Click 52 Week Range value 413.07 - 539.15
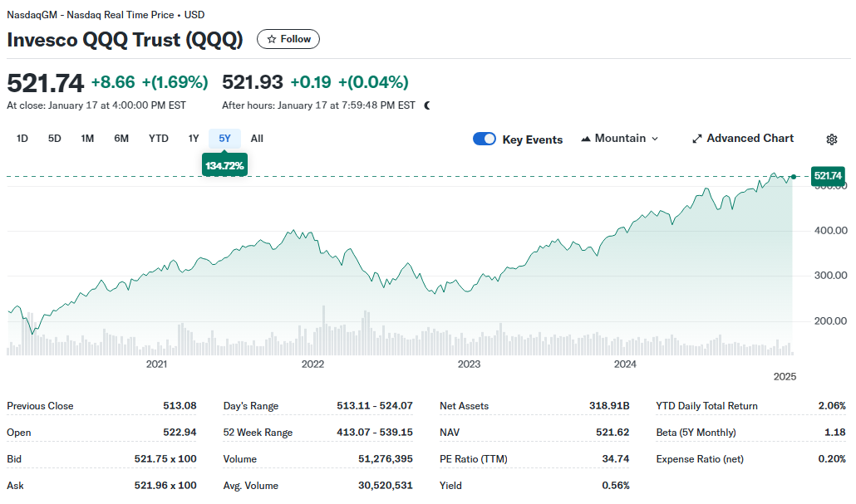Viewport: 856px width, 504px height. (x=375, y=433)
